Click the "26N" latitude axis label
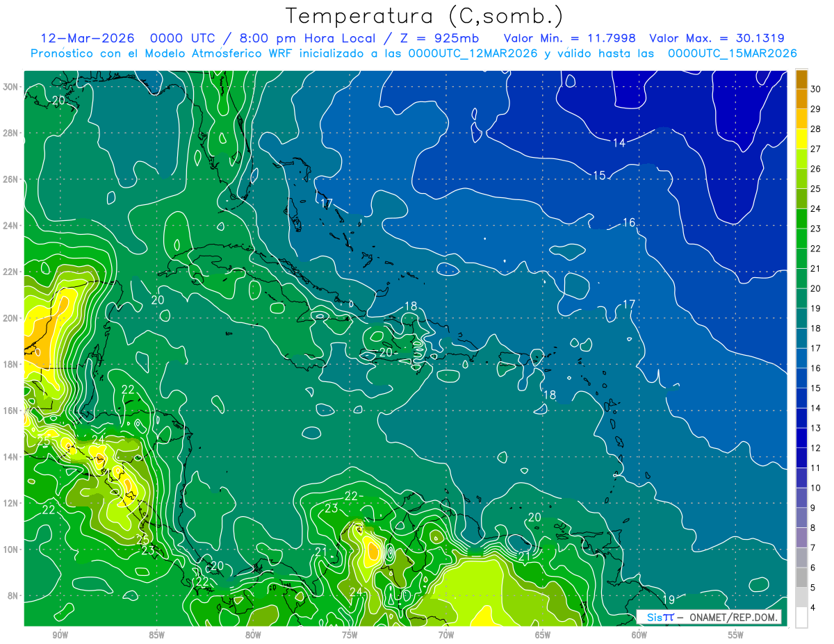Image resolution: width=834 pixels, height=644 pixels. pos(10,179)
